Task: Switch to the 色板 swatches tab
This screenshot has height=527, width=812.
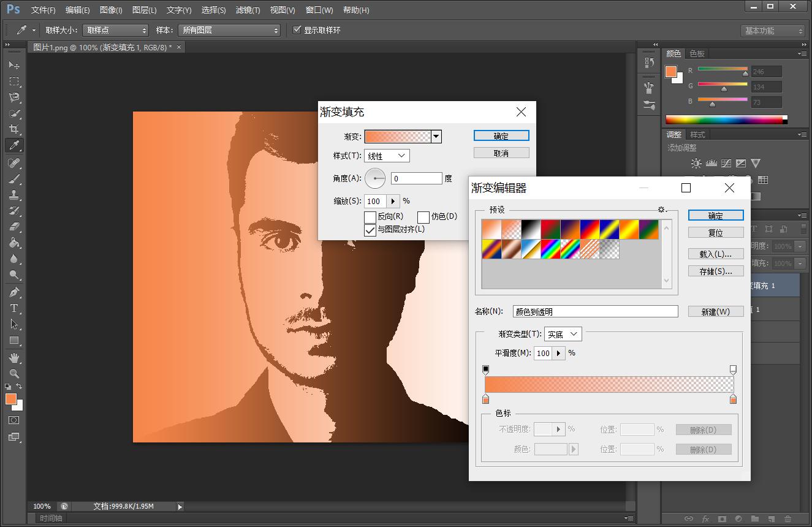Action: (x=697, y=54)
